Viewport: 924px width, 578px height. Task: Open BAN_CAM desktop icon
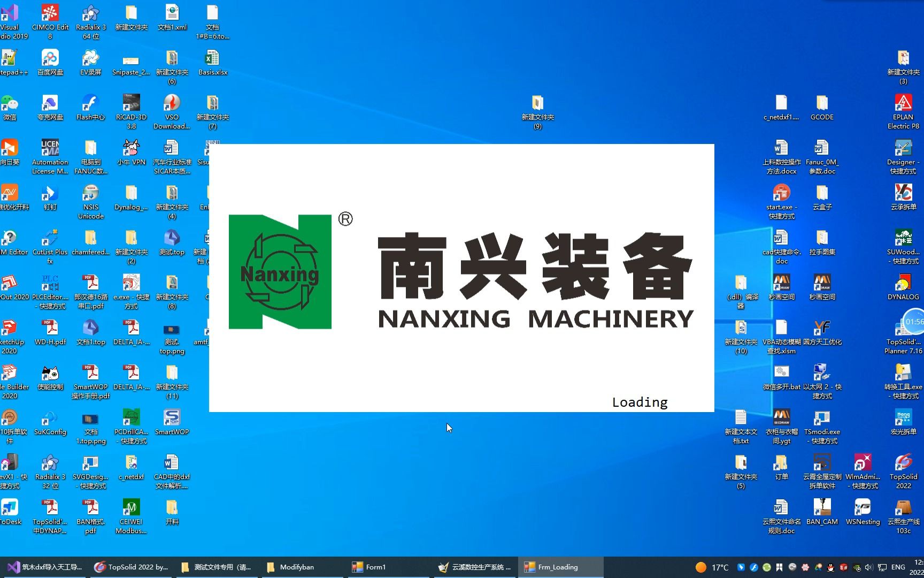click(x=822, y=512)
